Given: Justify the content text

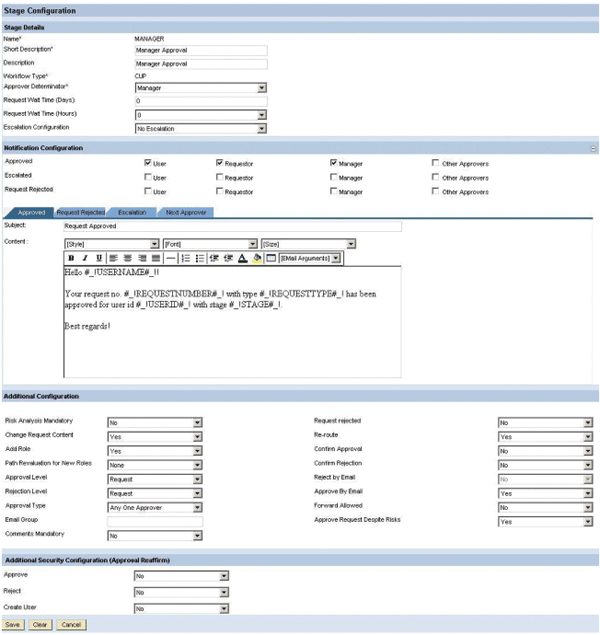Looking at the screenshot, I should [x=156, y=258].
